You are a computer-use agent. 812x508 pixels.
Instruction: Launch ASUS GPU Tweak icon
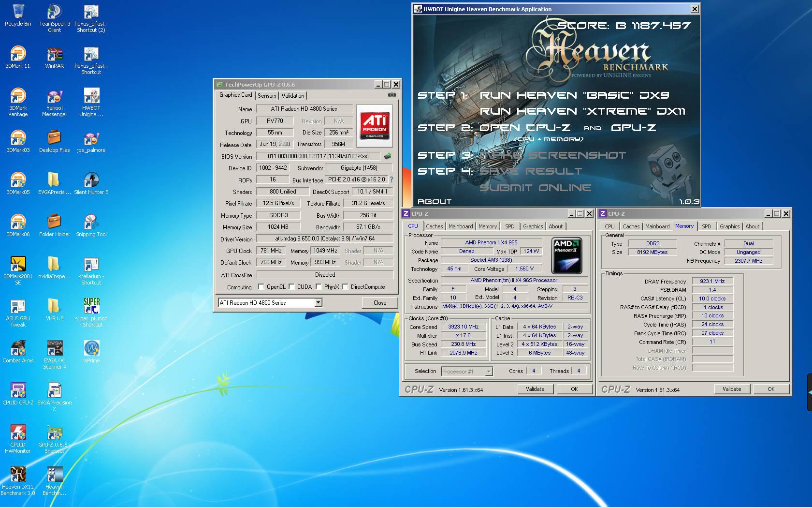click(18, 313)
